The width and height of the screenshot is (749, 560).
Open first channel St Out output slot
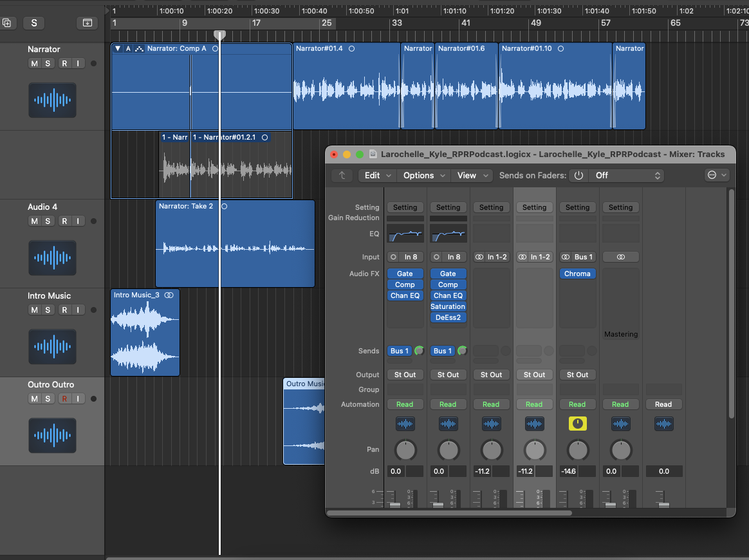click(405, 375)
